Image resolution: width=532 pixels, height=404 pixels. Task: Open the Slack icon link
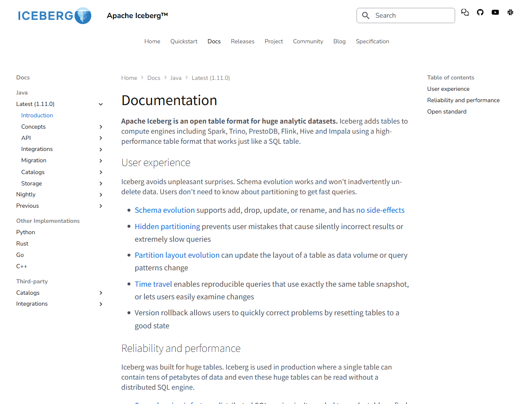click(511, 12)
